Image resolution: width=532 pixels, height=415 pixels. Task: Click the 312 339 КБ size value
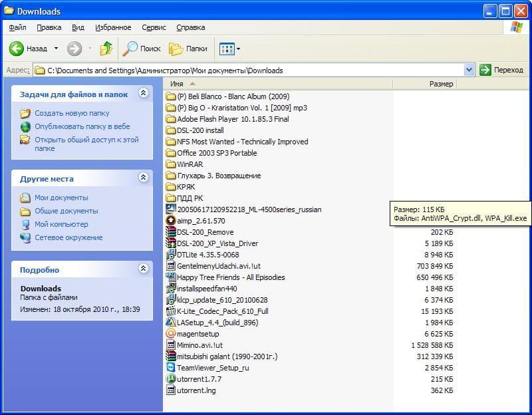(435, 356)
